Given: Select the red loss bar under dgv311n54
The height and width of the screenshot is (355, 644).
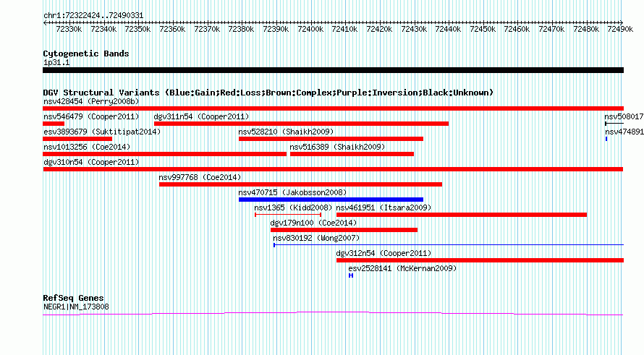Looking at the screenshot, I should pos(301,124).
